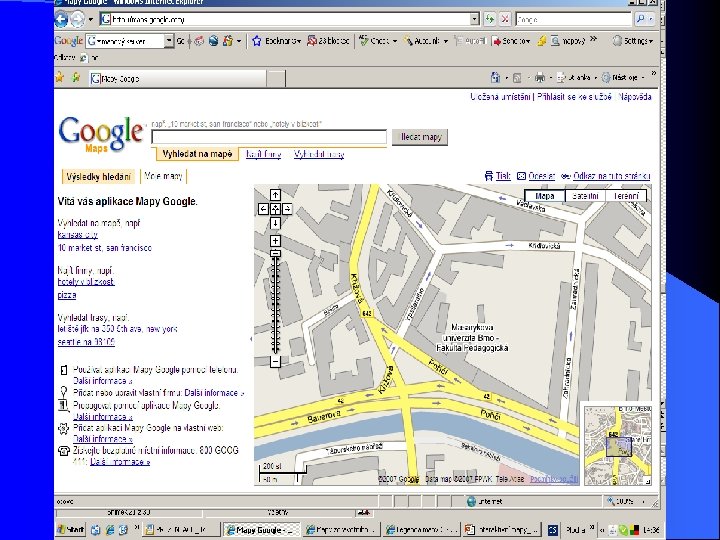Screen dimensions: 720x540
Task: Open Favorites Center with the yellow star
Action: pyautogui.click(x=60, y=78)
